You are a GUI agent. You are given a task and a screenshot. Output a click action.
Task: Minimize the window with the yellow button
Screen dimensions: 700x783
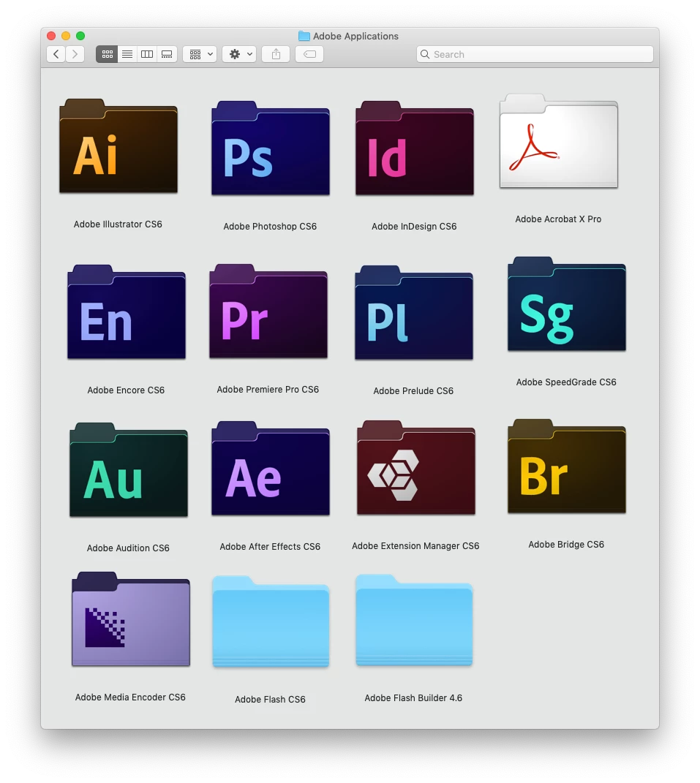65,36
